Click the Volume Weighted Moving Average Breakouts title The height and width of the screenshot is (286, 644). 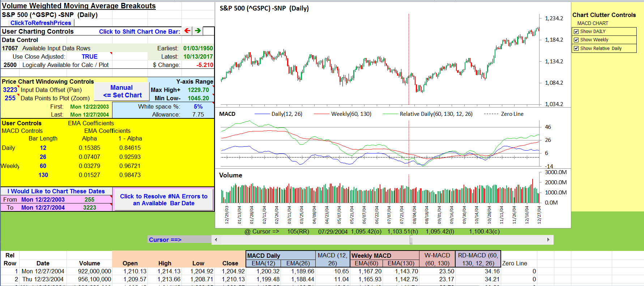pyautogui.click(x=78, y=6)
